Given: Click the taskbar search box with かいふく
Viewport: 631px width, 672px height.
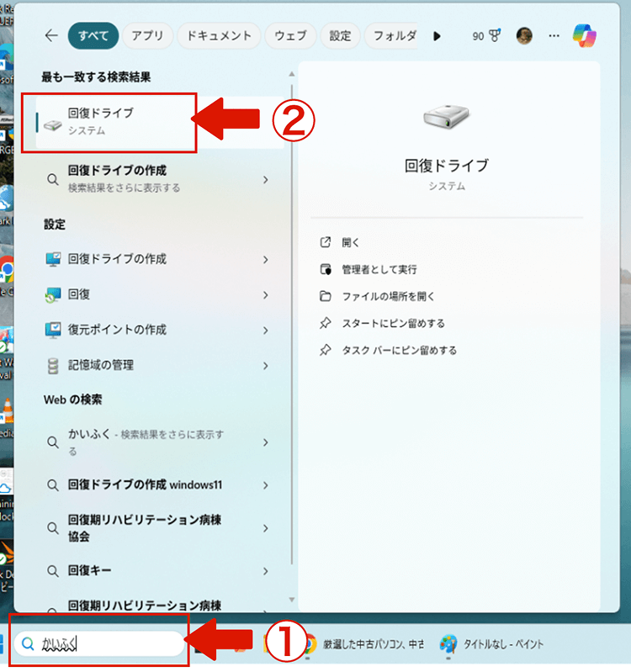Looking at the screenshot, I should click(99, 643).
